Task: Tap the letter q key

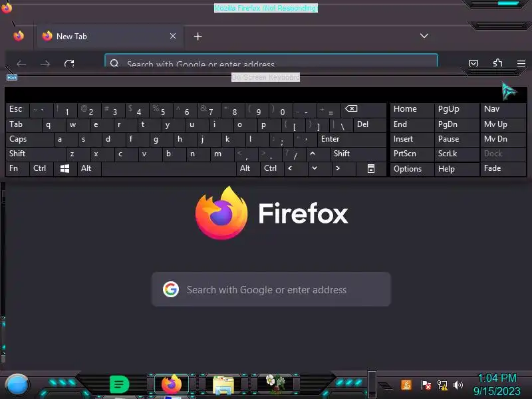Action: click(x=54, y=124)
